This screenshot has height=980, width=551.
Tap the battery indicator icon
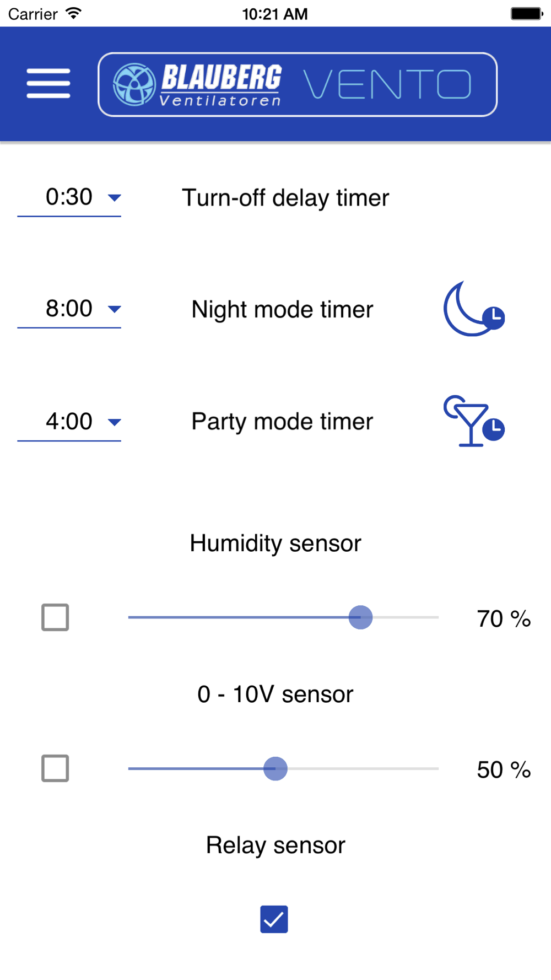526,13
